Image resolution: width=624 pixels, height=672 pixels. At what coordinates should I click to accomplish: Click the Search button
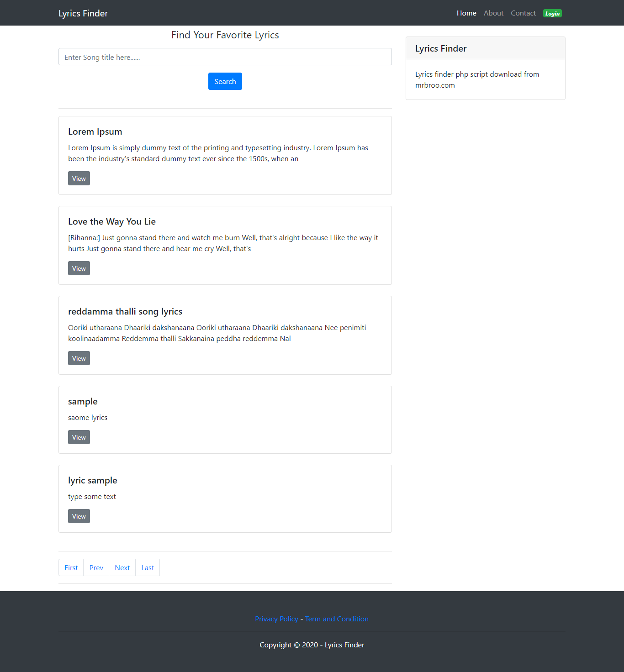(225, 81)
